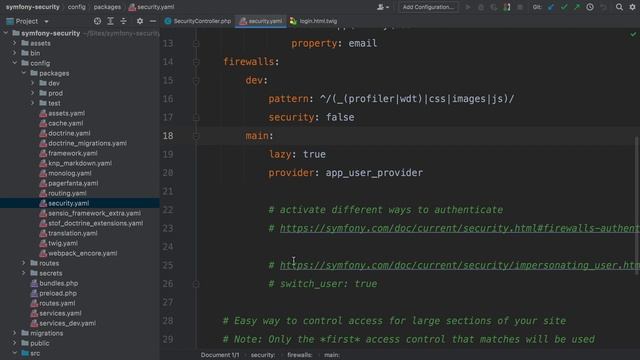Screen dimensions: 640x360
Task: Click Select Opened File target icon
Action: pos(97,21)
